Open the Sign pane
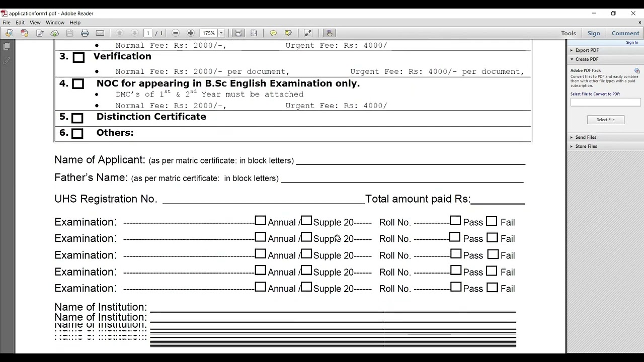The height and width of the screenshot is (362, 644). click(x=594, y=33)
